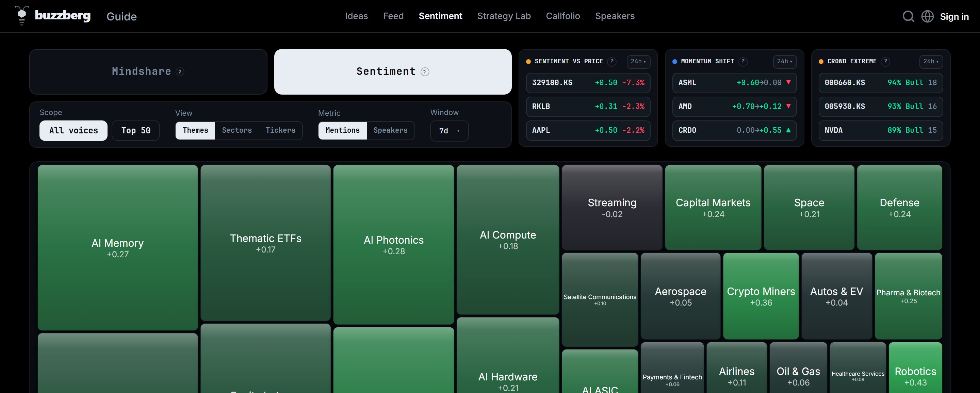Click the buzzberg bee logo

pos(22,16)
